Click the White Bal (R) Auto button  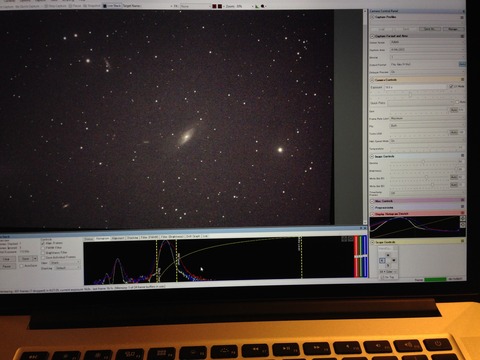453,177
